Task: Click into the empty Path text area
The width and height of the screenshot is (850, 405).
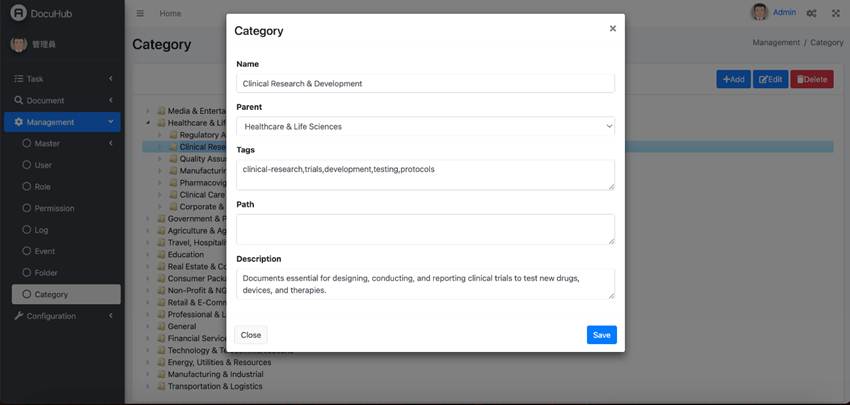Action: [426, 229]
